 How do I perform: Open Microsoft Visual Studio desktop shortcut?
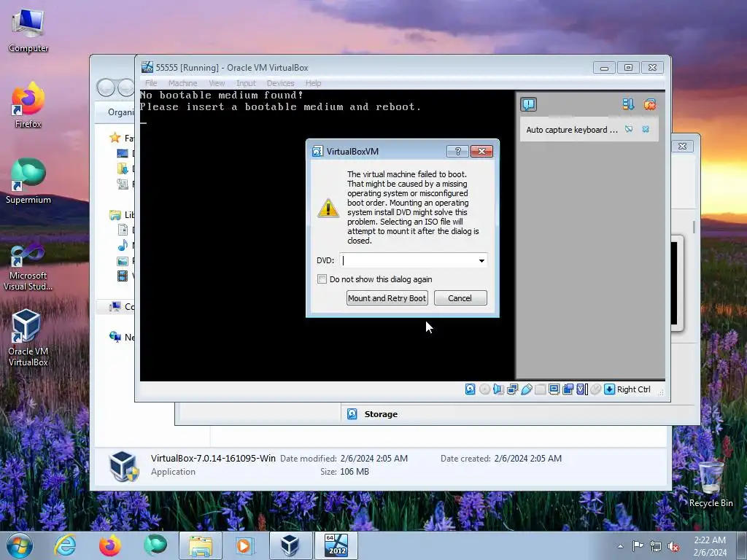point(28,267)
